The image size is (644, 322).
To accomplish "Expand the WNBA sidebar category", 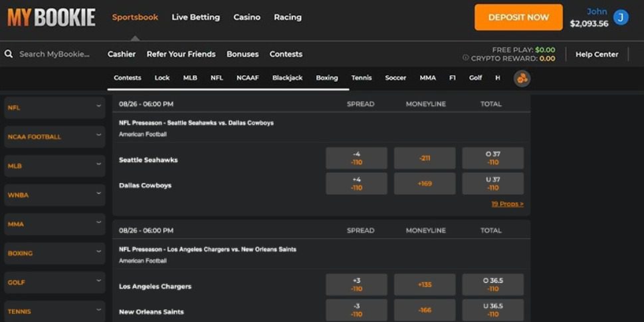I will coord(54,196).
